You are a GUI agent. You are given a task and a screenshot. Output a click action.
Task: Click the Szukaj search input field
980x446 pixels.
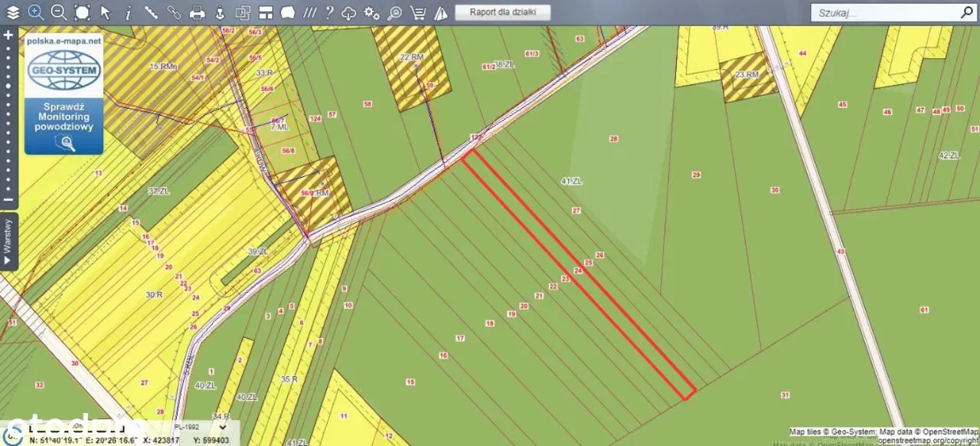pos(884,13)
